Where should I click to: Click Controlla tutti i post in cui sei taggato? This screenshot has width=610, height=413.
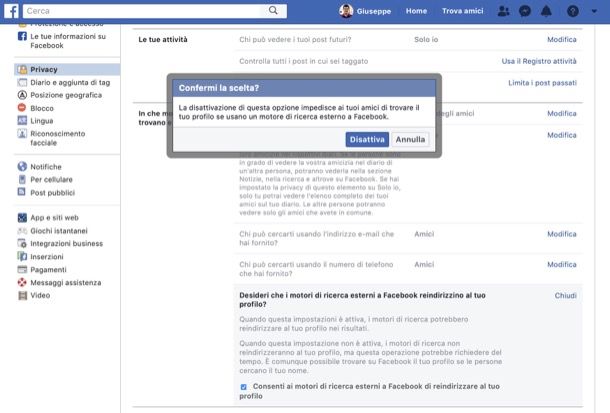(x=303, y=61)
